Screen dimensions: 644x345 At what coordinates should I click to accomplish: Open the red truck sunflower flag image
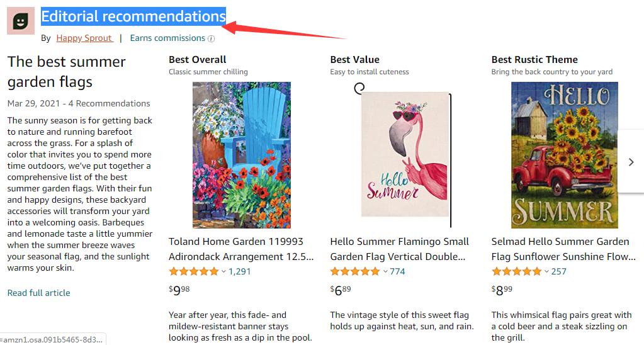click(564, 155)
